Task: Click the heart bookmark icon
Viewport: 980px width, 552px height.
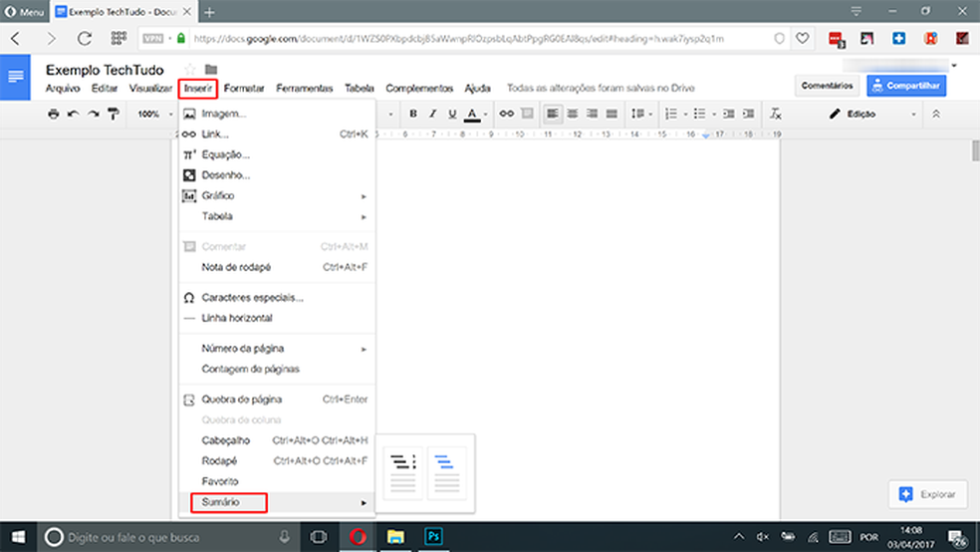Action: click(803, 39)
